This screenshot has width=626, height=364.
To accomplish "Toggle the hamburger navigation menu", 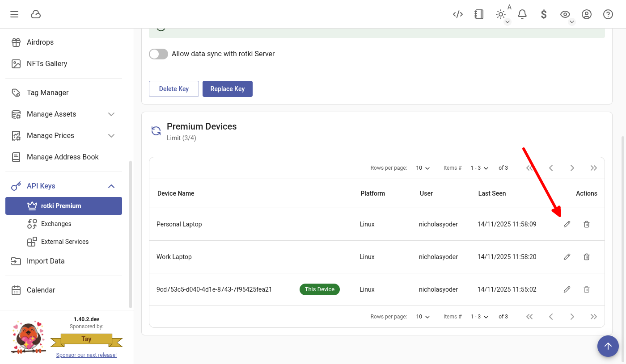I will (14, 14).
